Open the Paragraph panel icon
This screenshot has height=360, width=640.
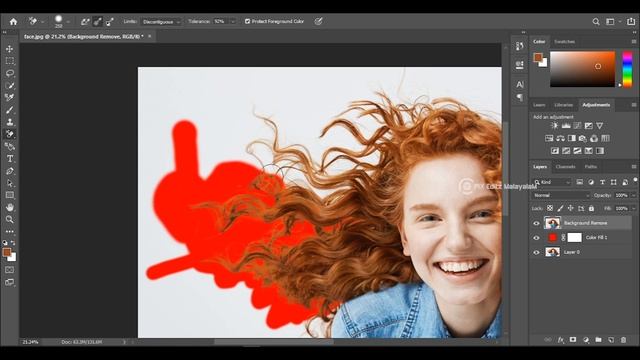point(520,97)
